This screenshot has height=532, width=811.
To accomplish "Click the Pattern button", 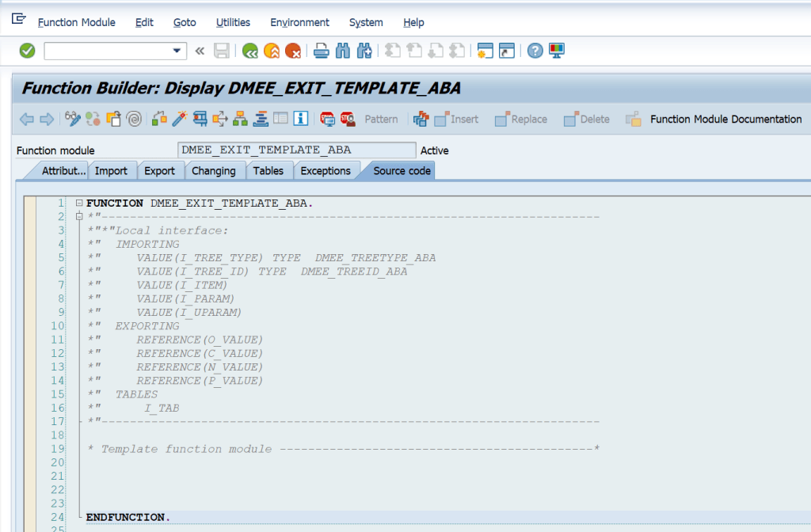I will point(381,119).
